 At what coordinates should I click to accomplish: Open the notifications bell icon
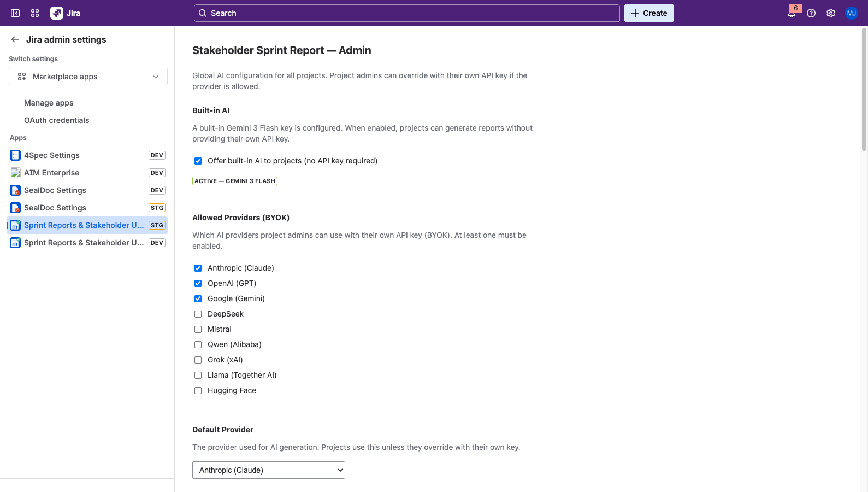point(791,14)
